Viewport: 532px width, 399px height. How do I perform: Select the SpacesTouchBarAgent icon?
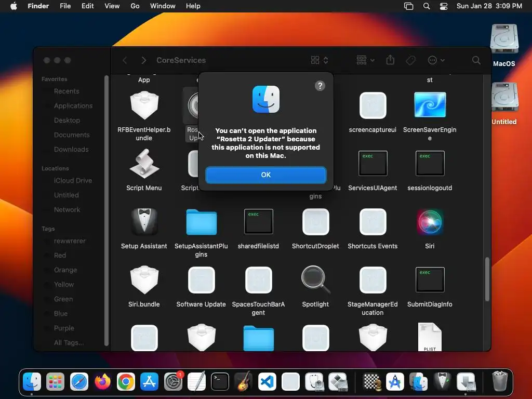tap(258, 280)
